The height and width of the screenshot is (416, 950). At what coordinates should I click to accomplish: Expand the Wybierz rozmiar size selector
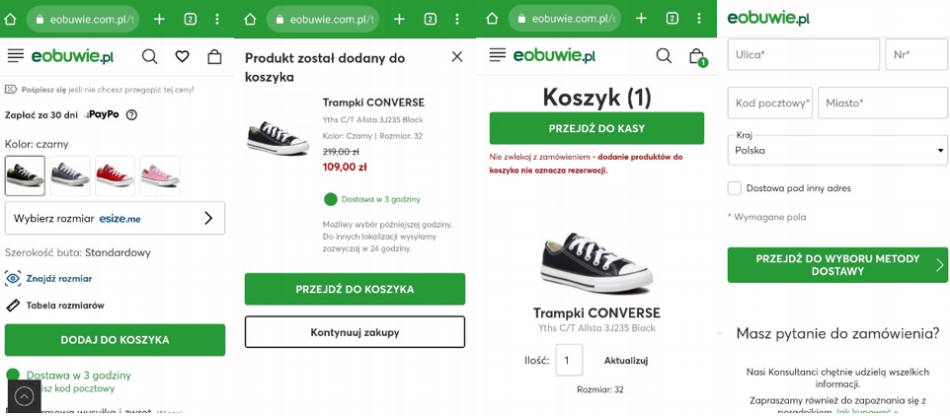[115, 218]
